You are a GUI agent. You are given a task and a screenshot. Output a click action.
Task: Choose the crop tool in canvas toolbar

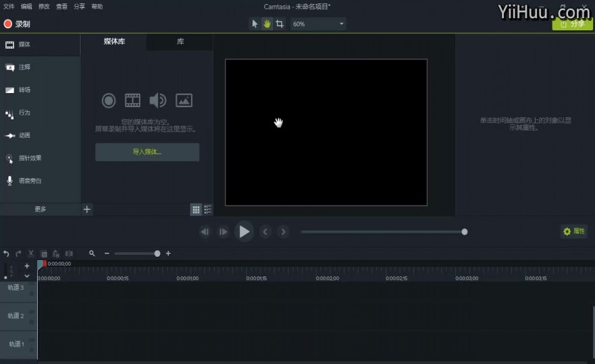[280, 24]
